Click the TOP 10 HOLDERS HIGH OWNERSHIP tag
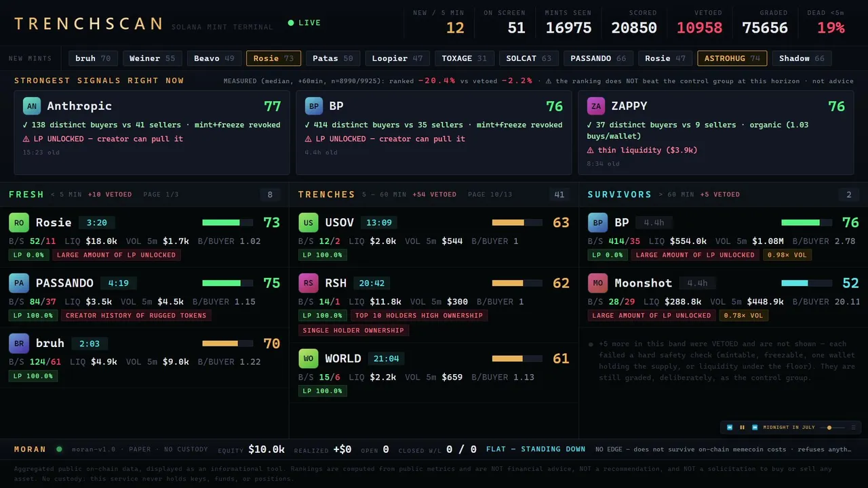868x488 pixels. pos(419,315)
